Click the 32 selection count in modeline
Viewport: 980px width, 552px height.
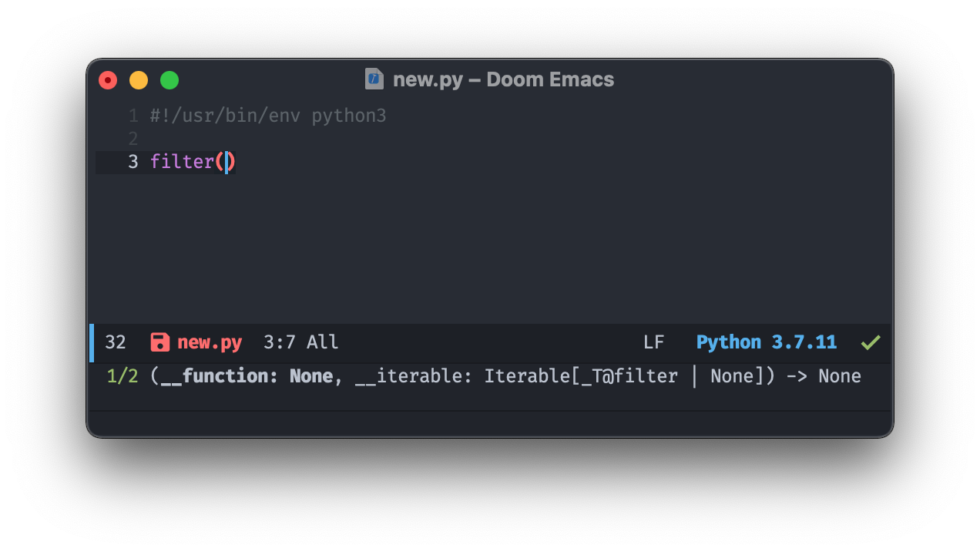pos(115,342)
